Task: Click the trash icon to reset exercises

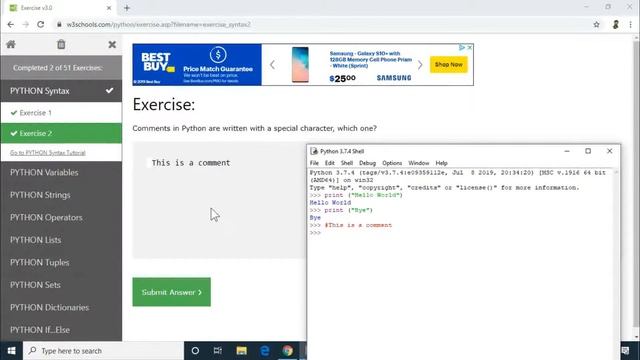Action: coord(61,44)
